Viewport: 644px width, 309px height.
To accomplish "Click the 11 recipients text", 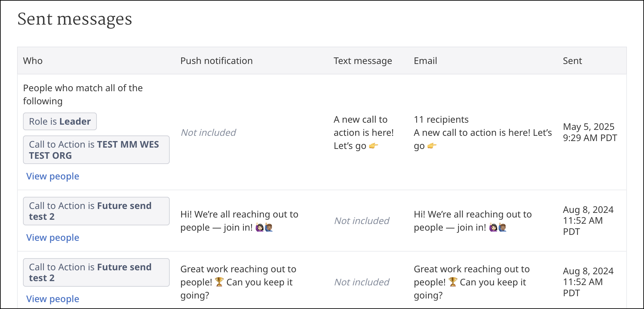I will coord(441,119).
